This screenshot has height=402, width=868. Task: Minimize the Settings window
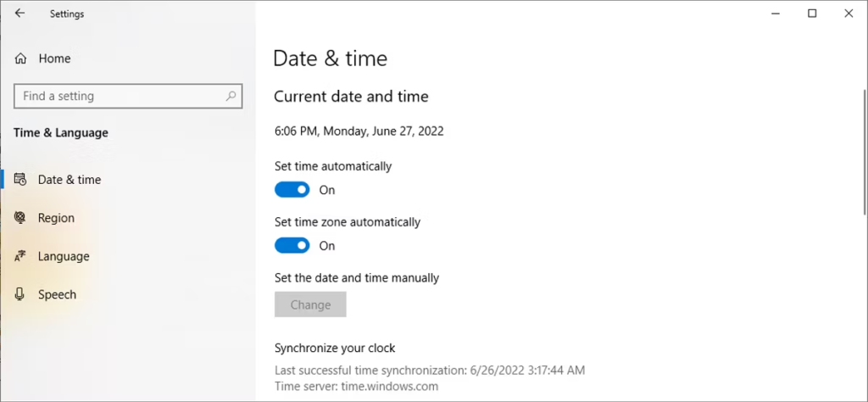[x=776, y=14]
